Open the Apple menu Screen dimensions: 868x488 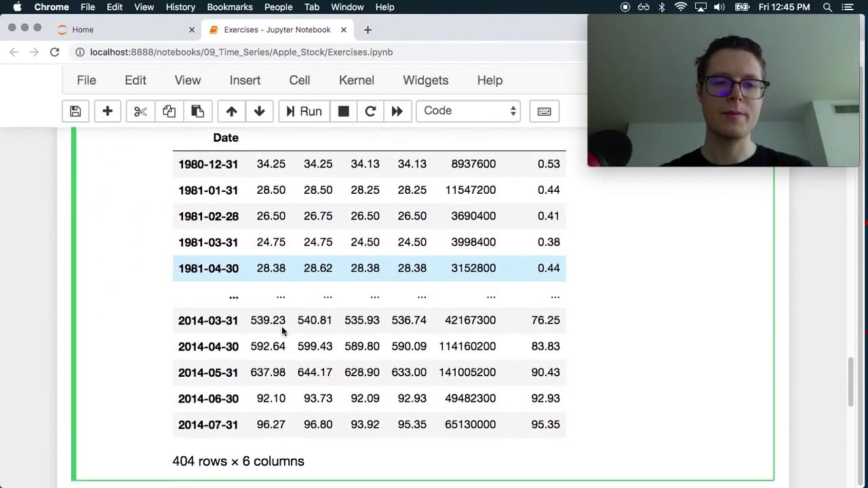coord(17,7)
